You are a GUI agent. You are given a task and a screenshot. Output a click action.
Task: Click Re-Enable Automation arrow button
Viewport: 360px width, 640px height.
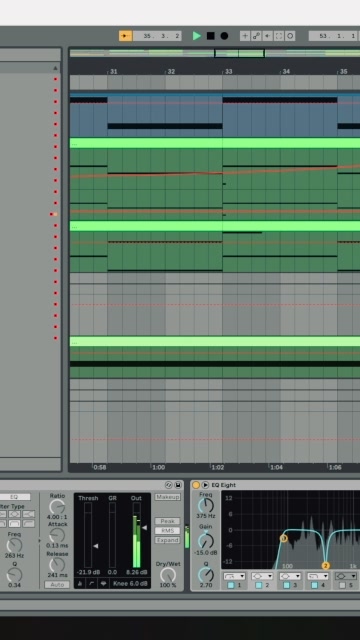tap(268, 36)
